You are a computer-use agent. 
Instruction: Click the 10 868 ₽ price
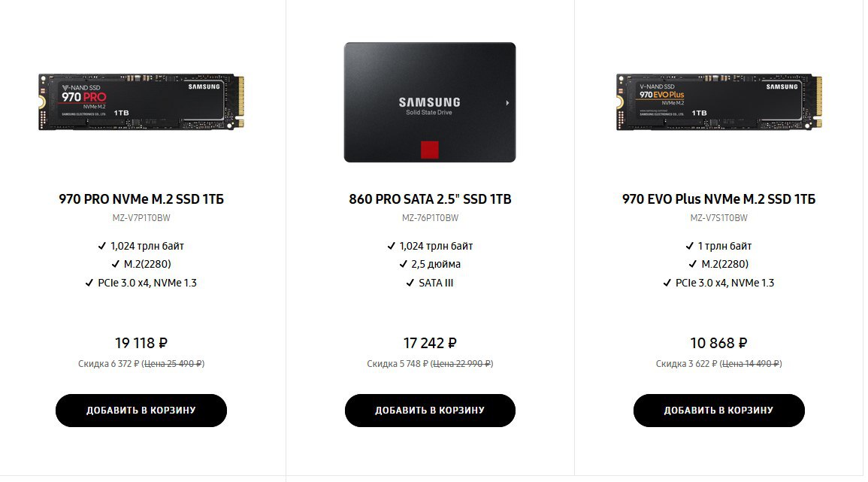[718, 343]
